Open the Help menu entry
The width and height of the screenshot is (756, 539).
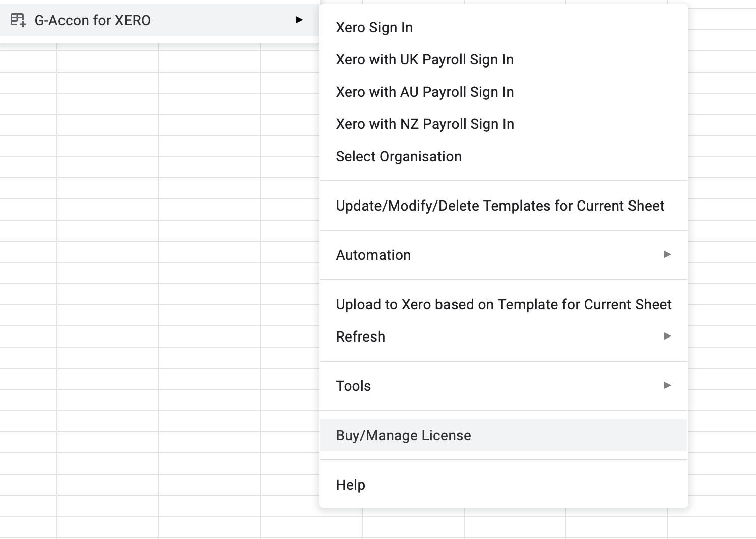pos(350,485)
